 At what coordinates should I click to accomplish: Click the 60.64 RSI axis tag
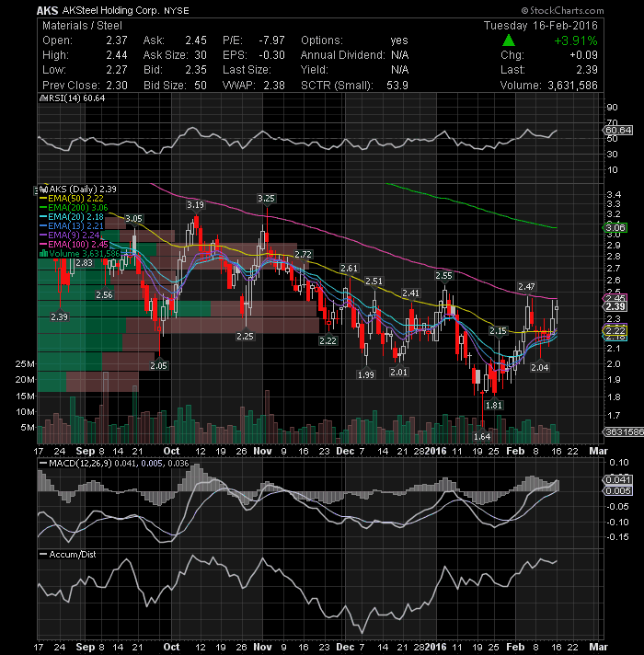tap(618, 131)
